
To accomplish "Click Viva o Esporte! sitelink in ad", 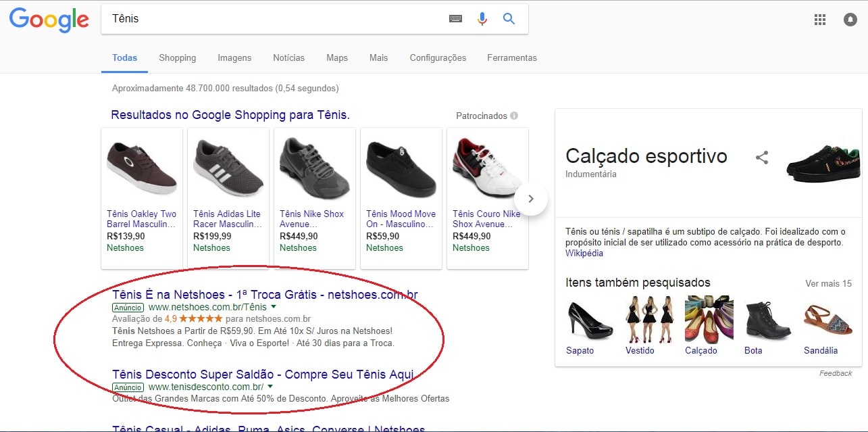I will tap(260, 343).
